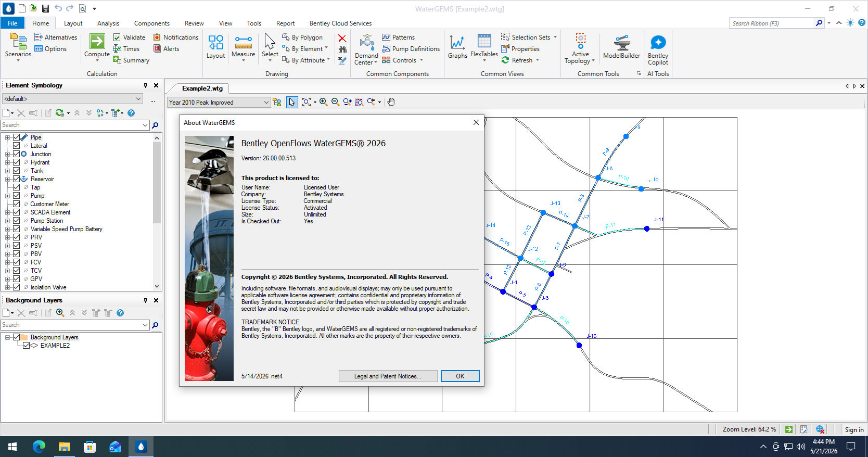Switch to the Analysis ribbon tab

click(108, 23)
